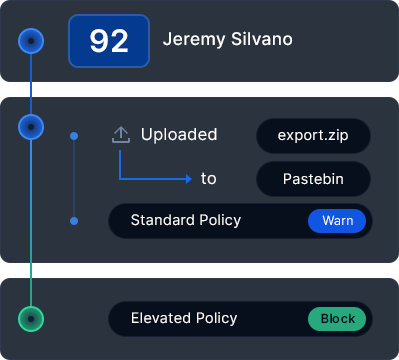
Task: Click the 'to' label beside the arrow
Action: (209, 179)
